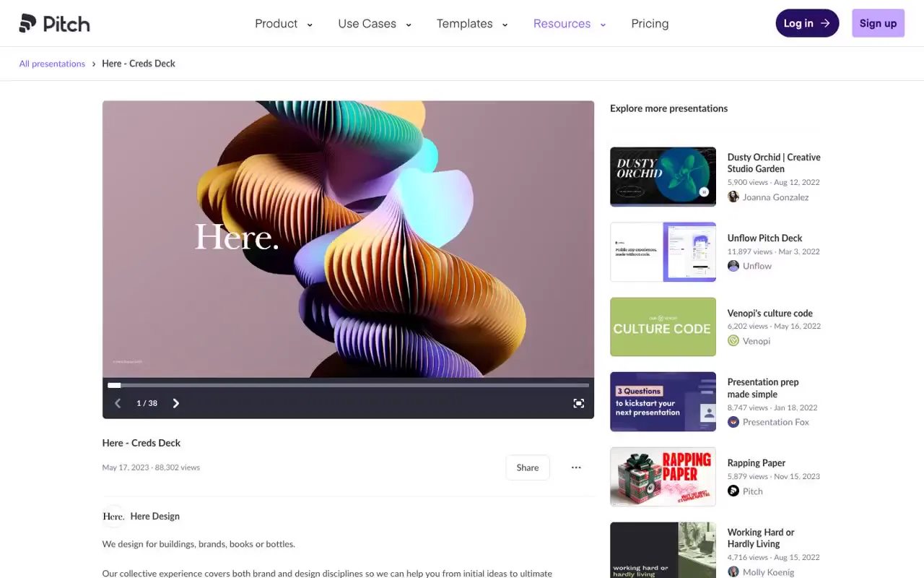
Task: Open the 3 Questions presentation thumbnail
Action: [663, 402]
